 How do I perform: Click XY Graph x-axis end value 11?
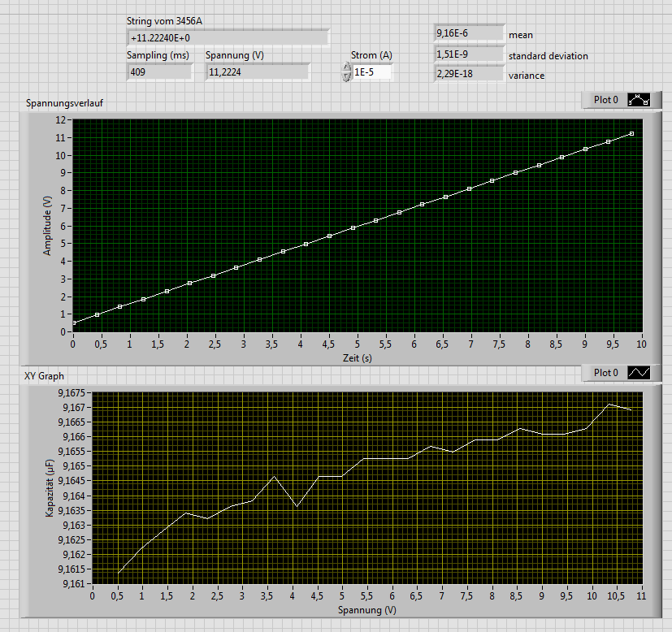coord(641,596)
